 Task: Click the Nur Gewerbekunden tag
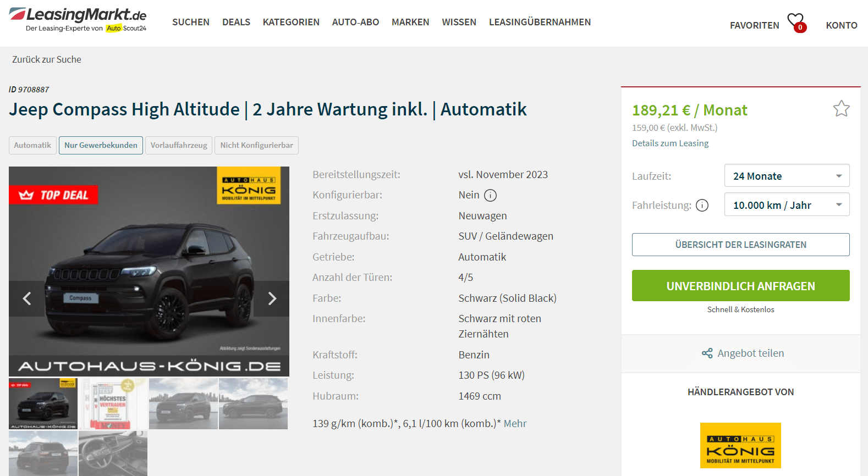(x=101, y=145)
